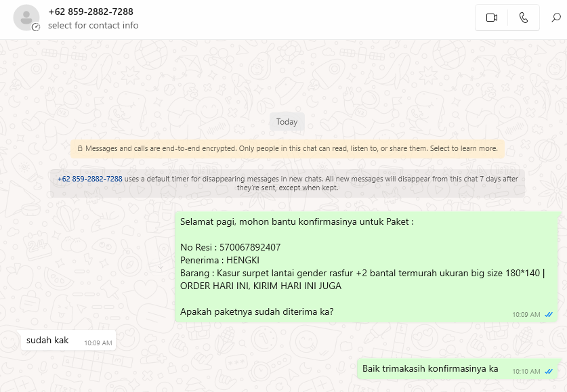Image resolution: width=567 pixels, height=392 pixels.
Task: Click the blue +62 859-2882-7288 link in timer notice
Action: (x=90, y=179)
